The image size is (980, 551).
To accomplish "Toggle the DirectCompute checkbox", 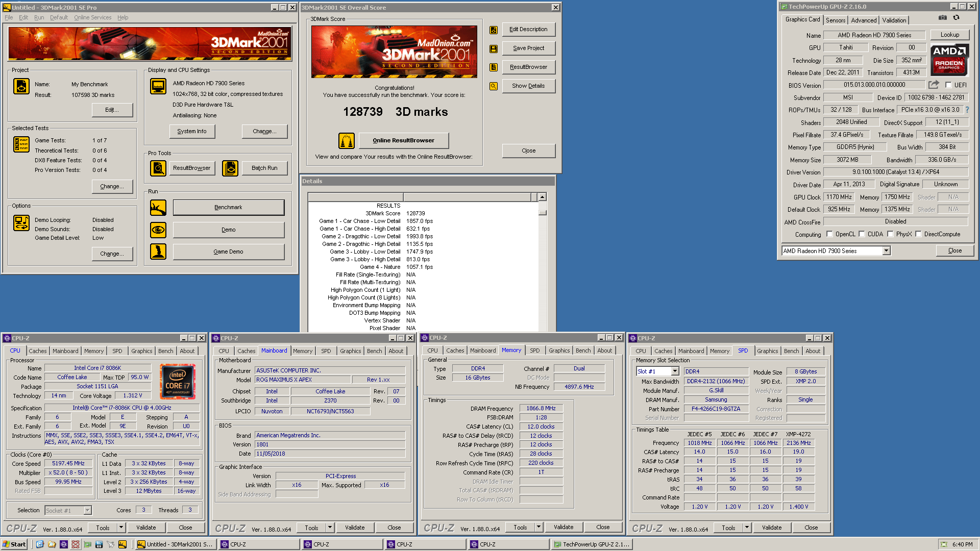I will click(918, 234).
